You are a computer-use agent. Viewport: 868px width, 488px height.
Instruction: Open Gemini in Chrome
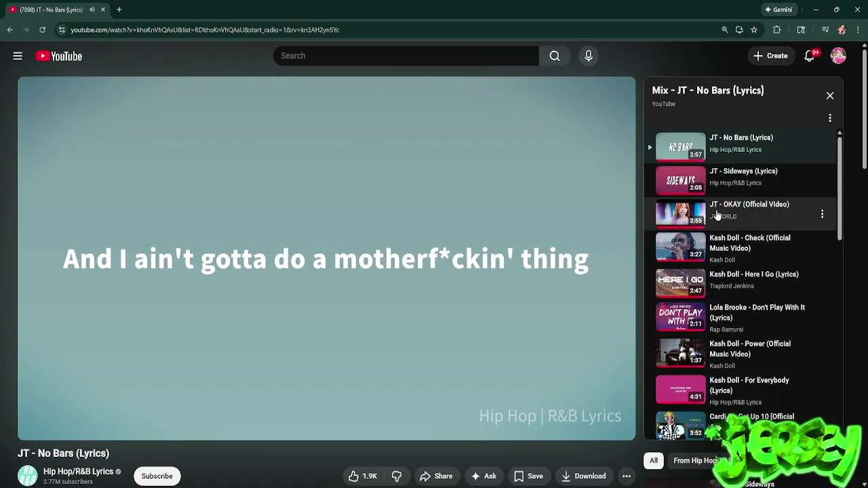point(778,9)
